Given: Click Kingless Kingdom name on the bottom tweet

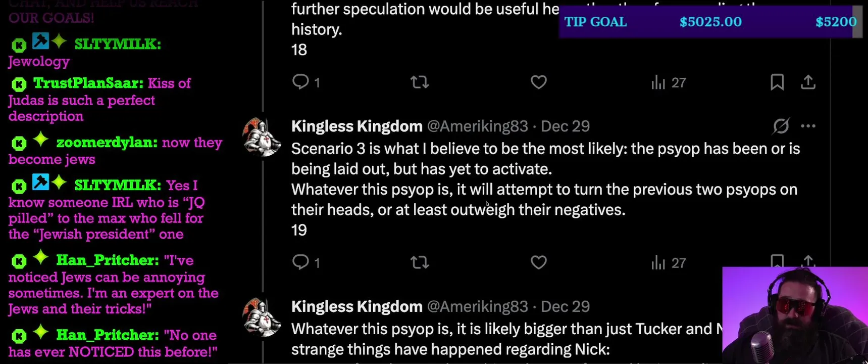Looking at the screenshot, I should pos(356,306).
